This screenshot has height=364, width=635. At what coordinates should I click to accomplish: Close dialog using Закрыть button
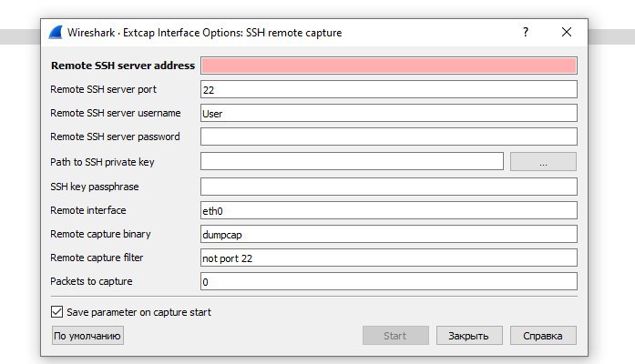[x=469, y=336]
